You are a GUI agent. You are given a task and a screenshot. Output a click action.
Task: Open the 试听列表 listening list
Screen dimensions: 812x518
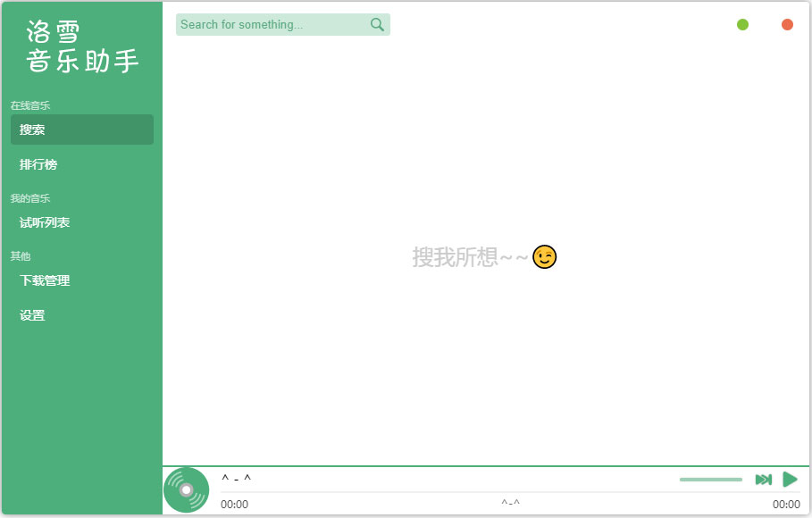coord(44,221)
